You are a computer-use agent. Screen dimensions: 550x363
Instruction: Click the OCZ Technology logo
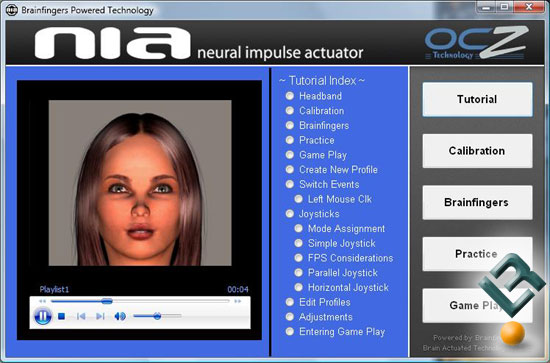click(476, 42)
